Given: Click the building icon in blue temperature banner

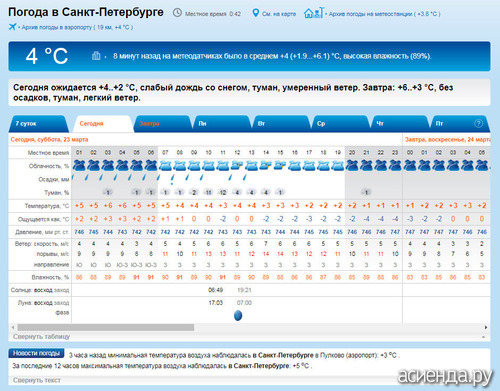Looking at the screenshot, I should coord(96,56).
